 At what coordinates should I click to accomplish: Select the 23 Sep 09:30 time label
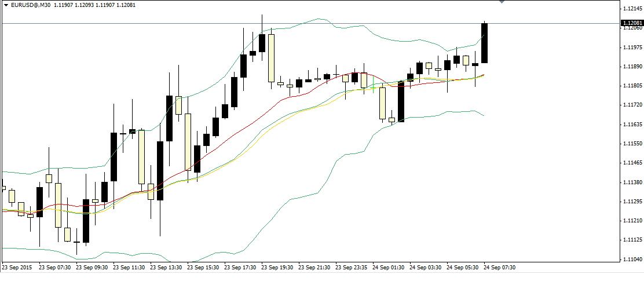click(92, 268)
